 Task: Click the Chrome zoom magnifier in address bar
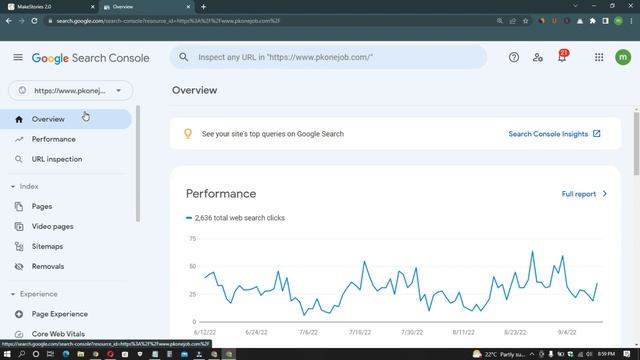tap(500, 21)
